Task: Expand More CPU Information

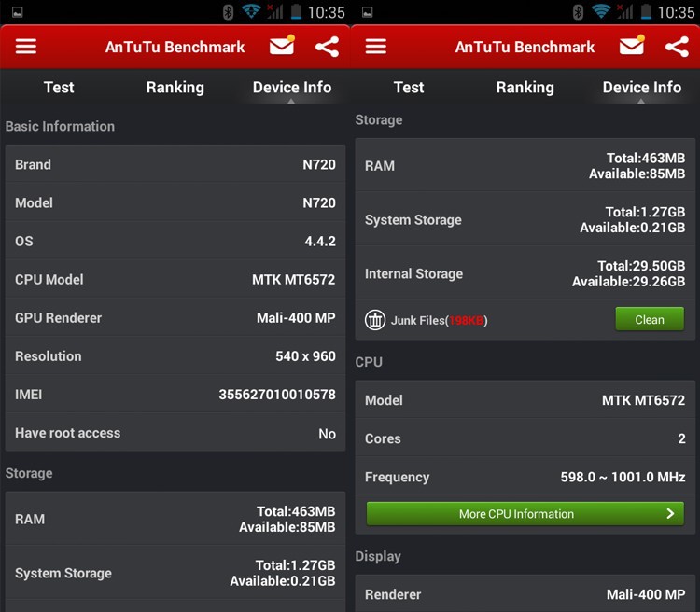Action: (x=525, y=514)
